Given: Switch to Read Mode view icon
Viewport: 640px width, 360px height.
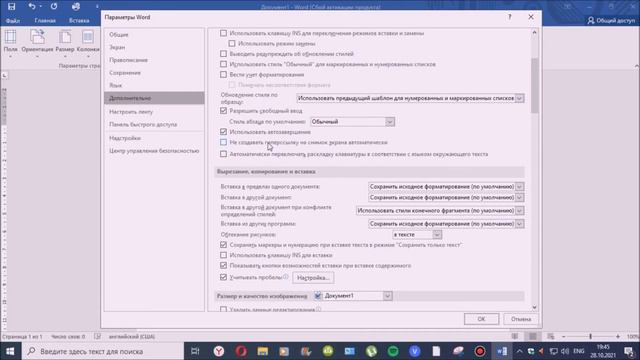Looking at the screenshot, I should 515,336.
